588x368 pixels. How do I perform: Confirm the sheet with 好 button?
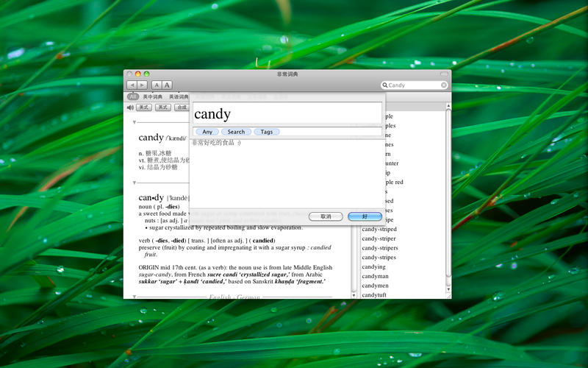click(x=365, y=216)
